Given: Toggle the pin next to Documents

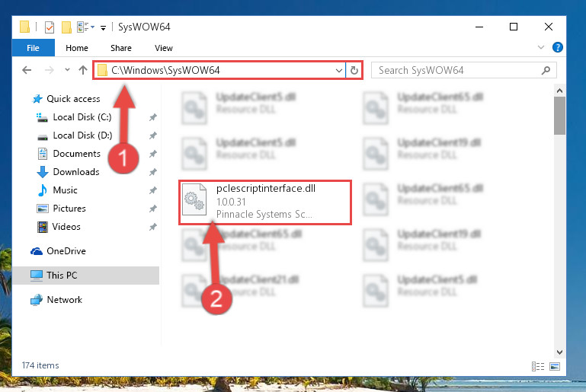Looking at the screenshot, I should click(x=153, y=154).
